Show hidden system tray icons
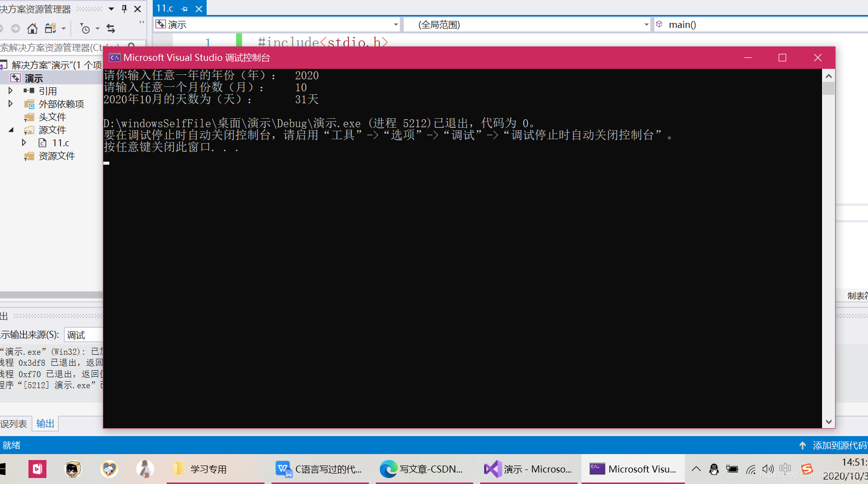 coord(696,469)
